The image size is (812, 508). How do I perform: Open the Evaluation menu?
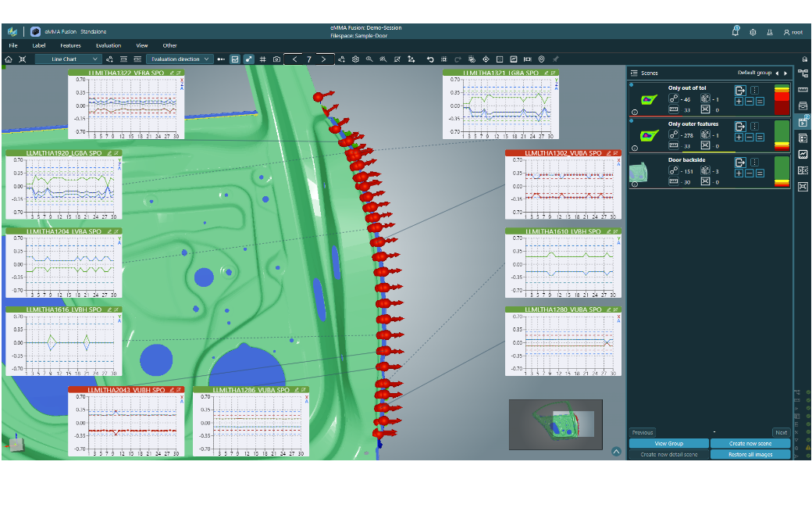point(109,45)
